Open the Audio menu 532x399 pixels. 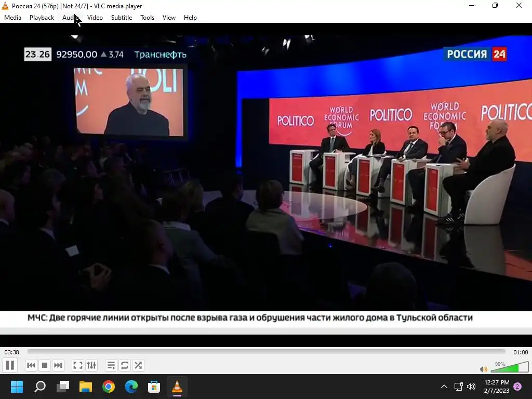click(71, 18)
